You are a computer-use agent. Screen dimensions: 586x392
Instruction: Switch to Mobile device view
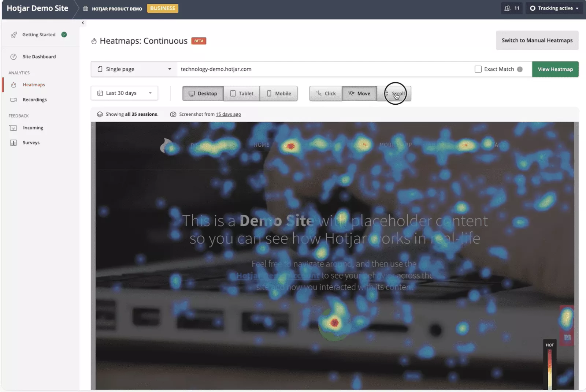(279, 93)
